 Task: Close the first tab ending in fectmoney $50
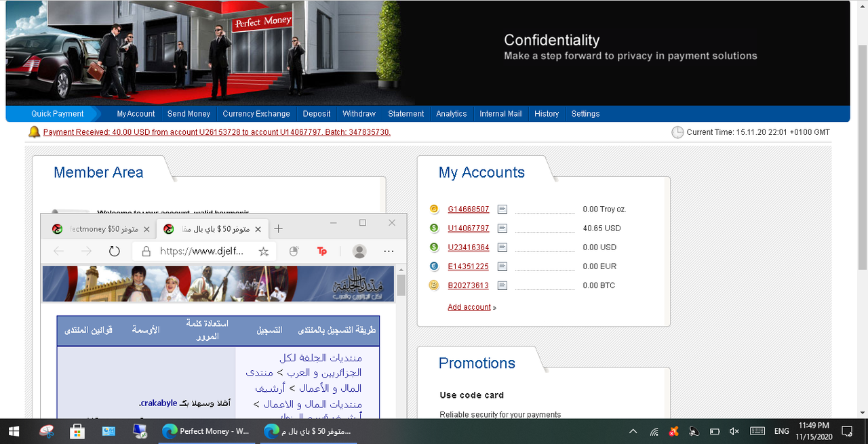coord(147,229)
